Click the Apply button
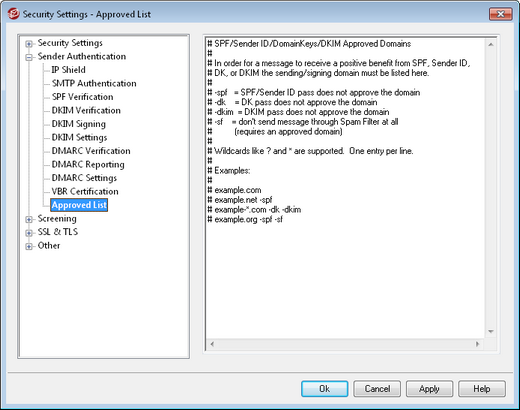Image resolution: width=520 pixels, height=410 pixels. click(x=429, y=389)
